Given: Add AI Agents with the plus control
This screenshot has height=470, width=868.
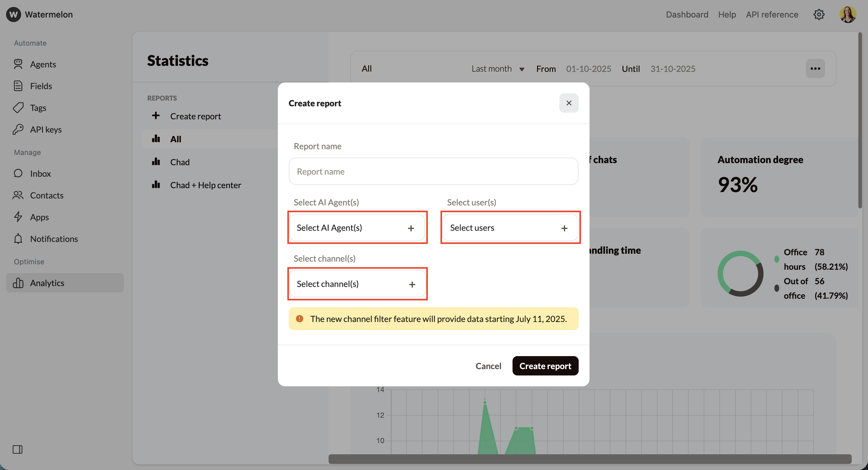Looking at the screenshot, I should coord(411,228).
